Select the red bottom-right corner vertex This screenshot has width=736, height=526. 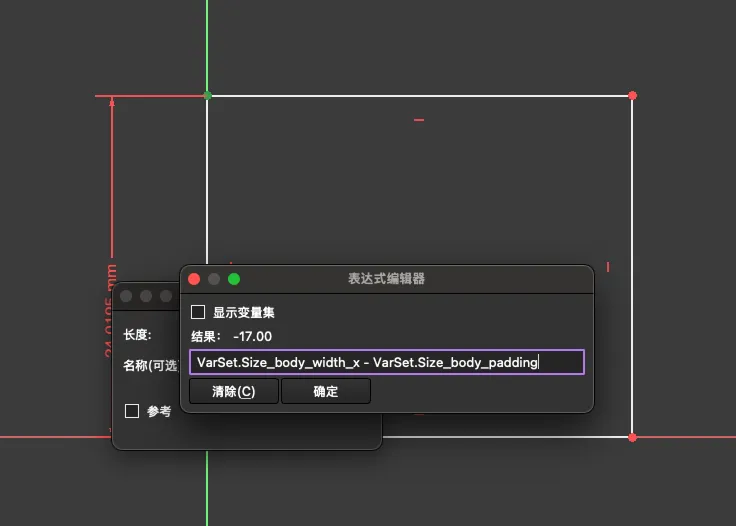[632, 437]
